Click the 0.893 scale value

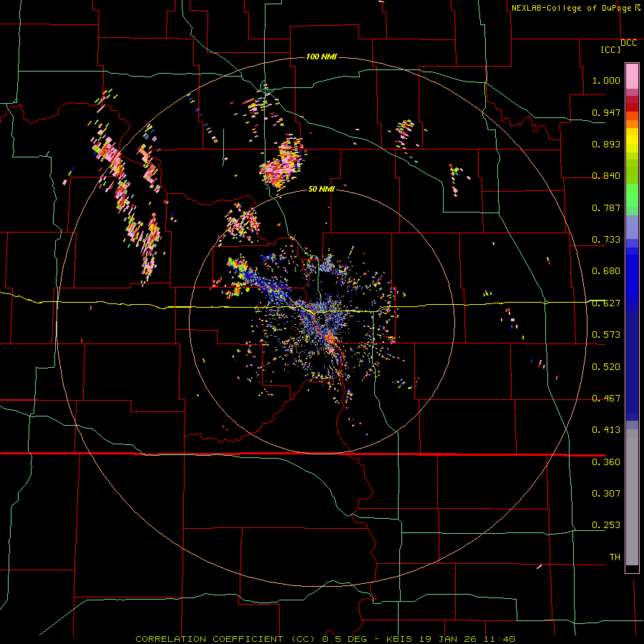click(x=606, y=144)
